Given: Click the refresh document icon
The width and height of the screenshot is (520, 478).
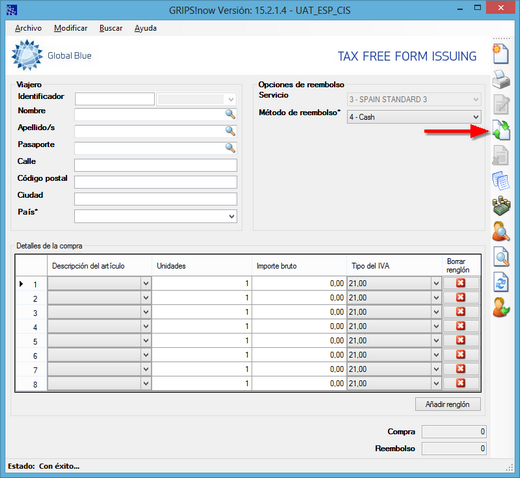Looking at the screenshot, I should tap(501, 282).
